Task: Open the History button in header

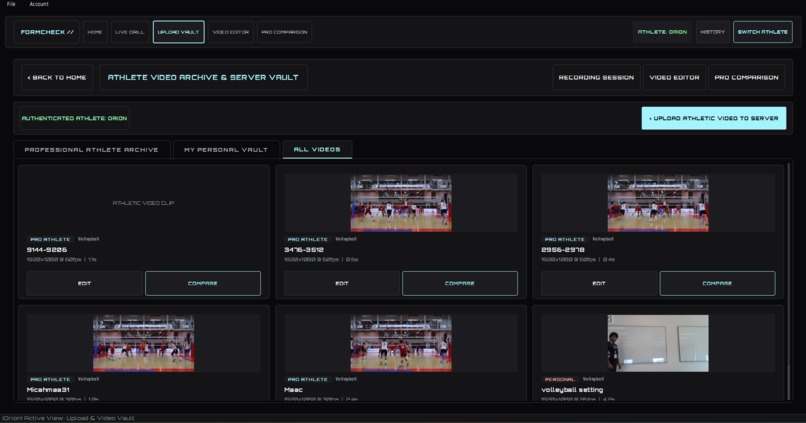Action: click(712, 32)
